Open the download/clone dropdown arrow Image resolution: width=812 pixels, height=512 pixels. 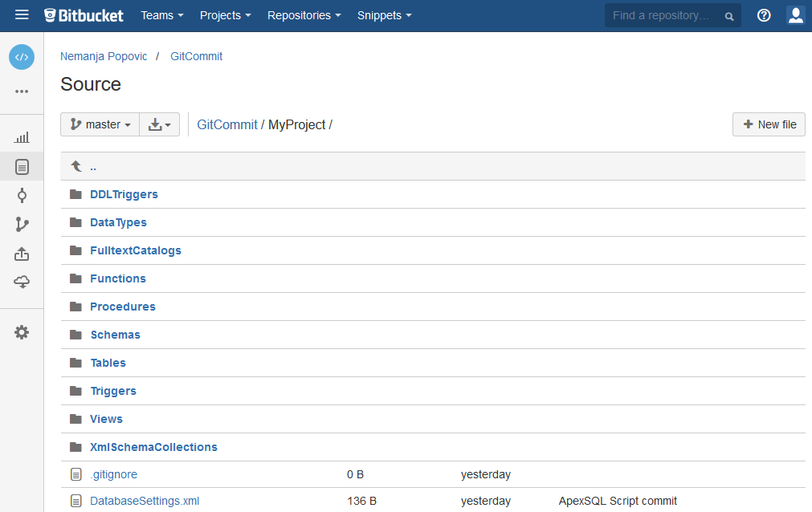159,124
